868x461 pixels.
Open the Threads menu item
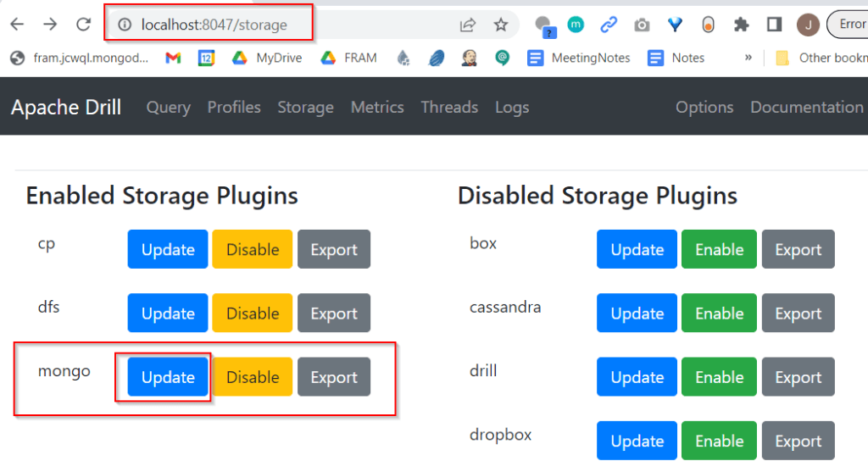coord(449,107)
